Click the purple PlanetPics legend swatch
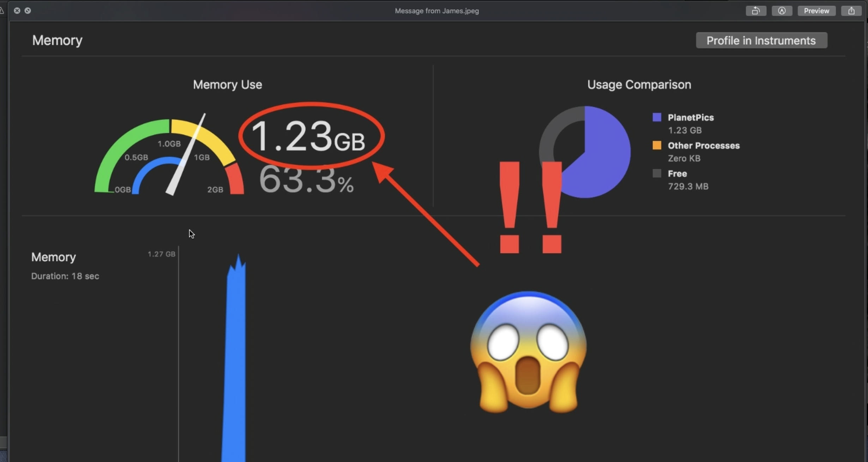This screenshot has width=868, height=462. (657, 117)
